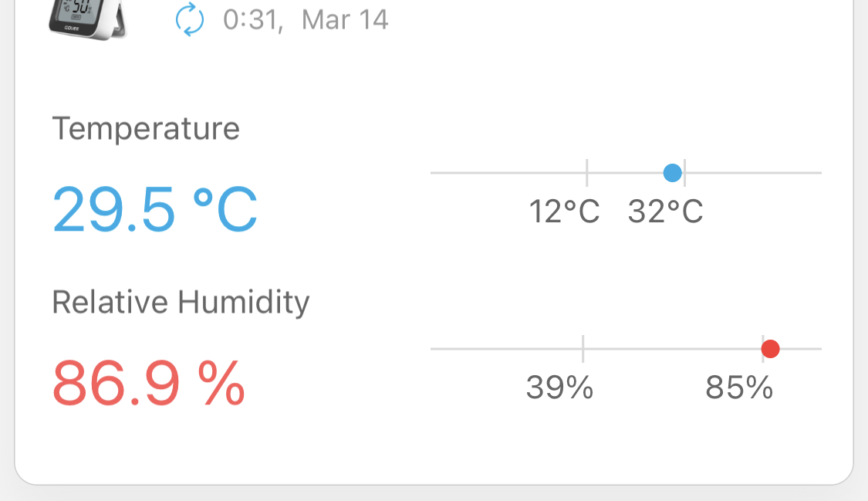This screenshot has height=501, width=868.
Task: Click the red humidity indicator dot
Action: point(770,349)
